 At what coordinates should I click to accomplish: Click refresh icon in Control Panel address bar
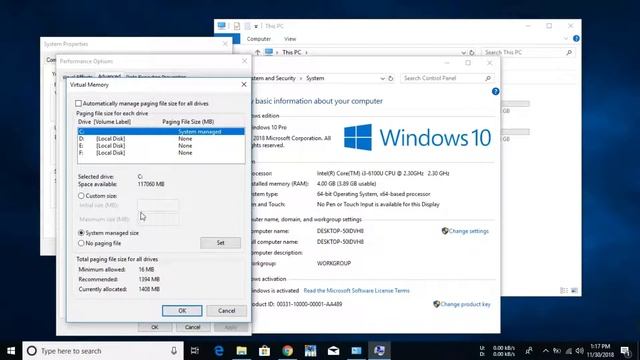coord(391,78)
